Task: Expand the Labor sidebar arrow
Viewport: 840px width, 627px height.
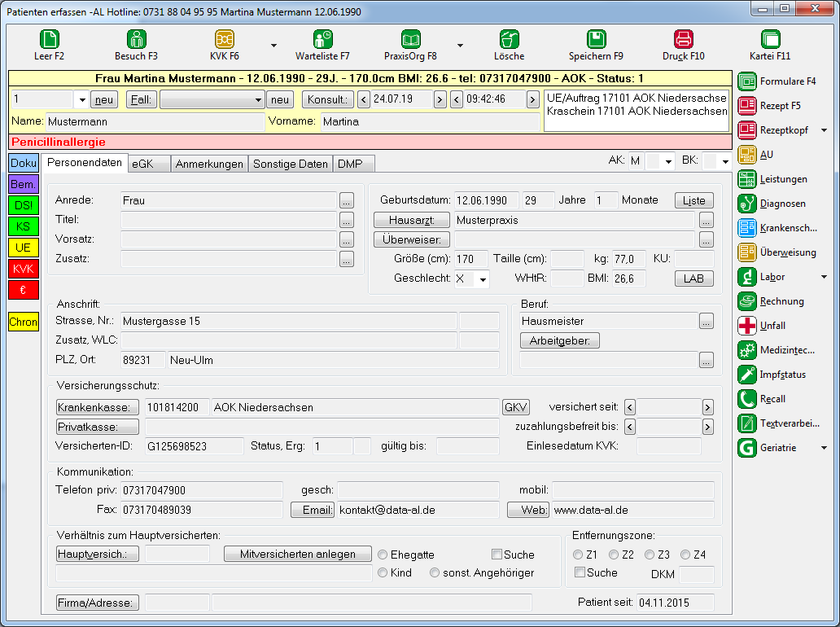Action: pos(824,277)
